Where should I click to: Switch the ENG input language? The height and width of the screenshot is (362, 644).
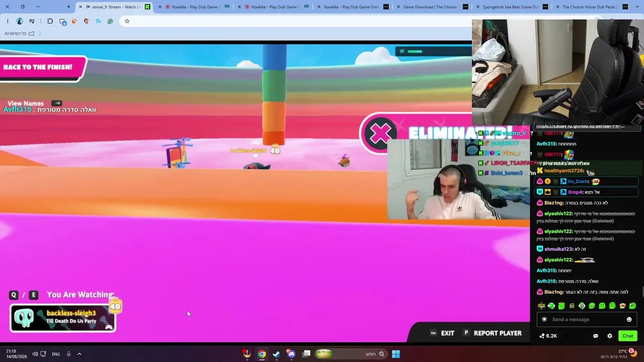coord(56,354)
